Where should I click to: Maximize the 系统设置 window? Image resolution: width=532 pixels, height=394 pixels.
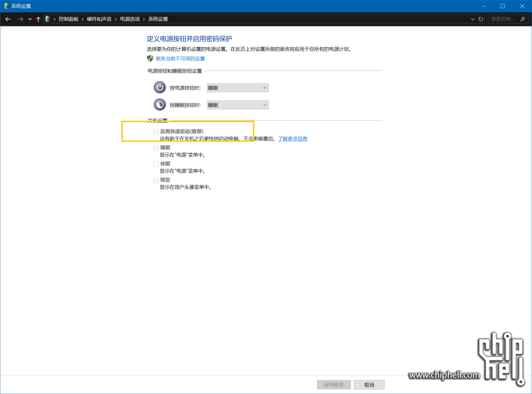click(x=503, y=6)
